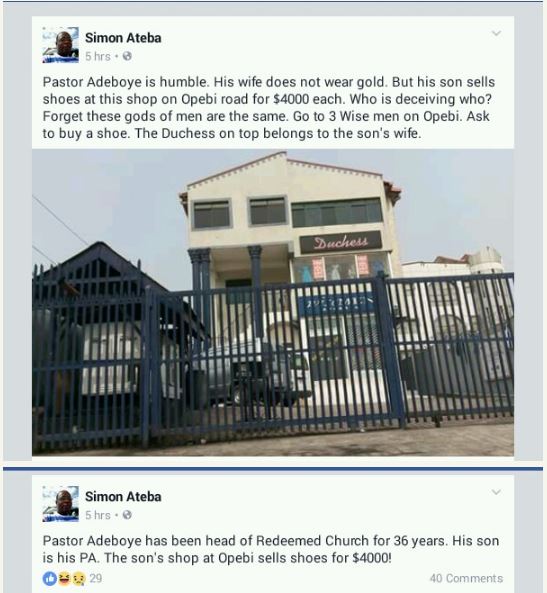Screen dimensions: 547x593
Task: Click second post text about Redeemed Church
Action: (270, 549)
